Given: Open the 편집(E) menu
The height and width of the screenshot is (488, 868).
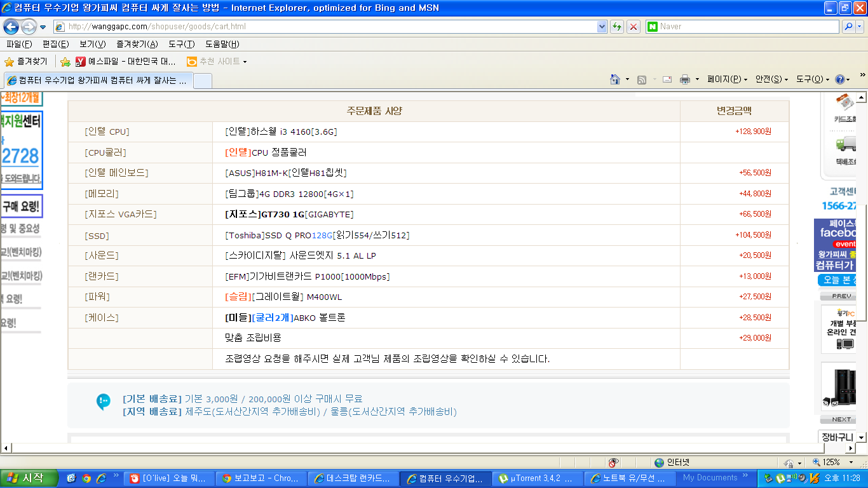Looking at the screenshot, I should 55,44.
